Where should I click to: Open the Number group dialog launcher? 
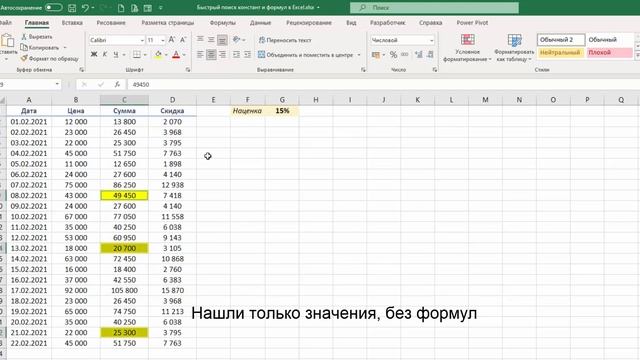coord(435,70)
